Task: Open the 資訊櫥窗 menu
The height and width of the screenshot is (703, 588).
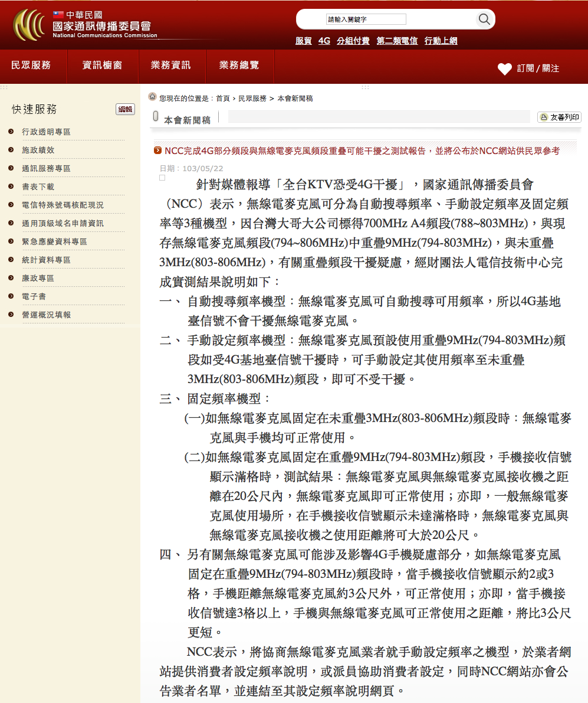Action: [x=102, y=66]
